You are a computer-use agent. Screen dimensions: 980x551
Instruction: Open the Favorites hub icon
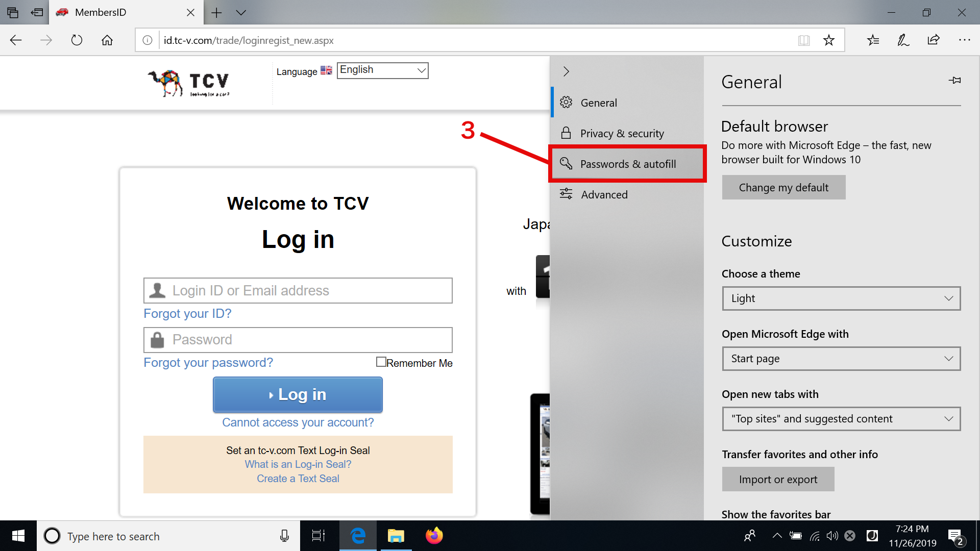(x=873, y=40)
